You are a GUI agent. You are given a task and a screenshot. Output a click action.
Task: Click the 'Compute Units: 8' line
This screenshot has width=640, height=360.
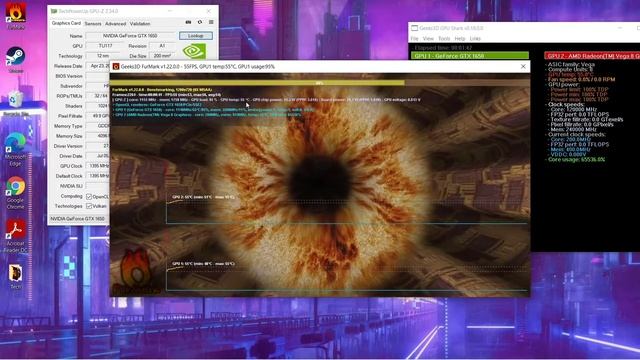(x=570, y=69)
